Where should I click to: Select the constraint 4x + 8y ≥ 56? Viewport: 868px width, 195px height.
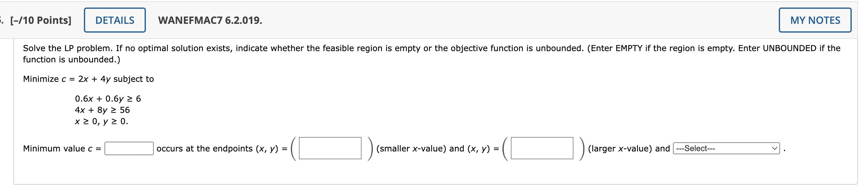[102, 110]
